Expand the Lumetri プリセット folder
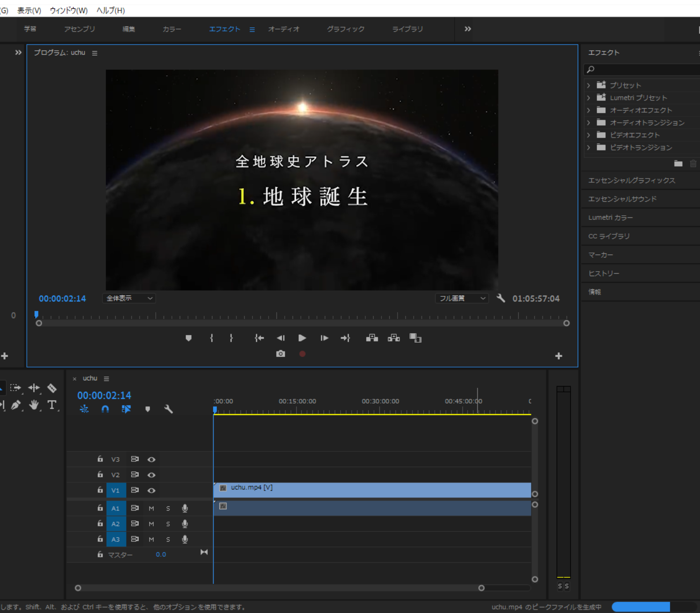Screen dimensions: 700x613 coord(589,98)
